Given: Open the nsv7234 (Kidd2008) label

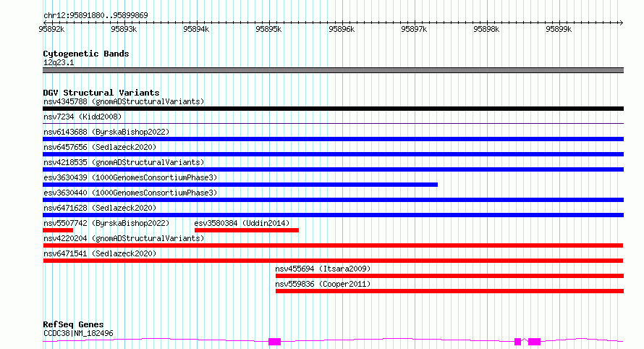Looking at the screenshot, I should click(x=82, y=117).
